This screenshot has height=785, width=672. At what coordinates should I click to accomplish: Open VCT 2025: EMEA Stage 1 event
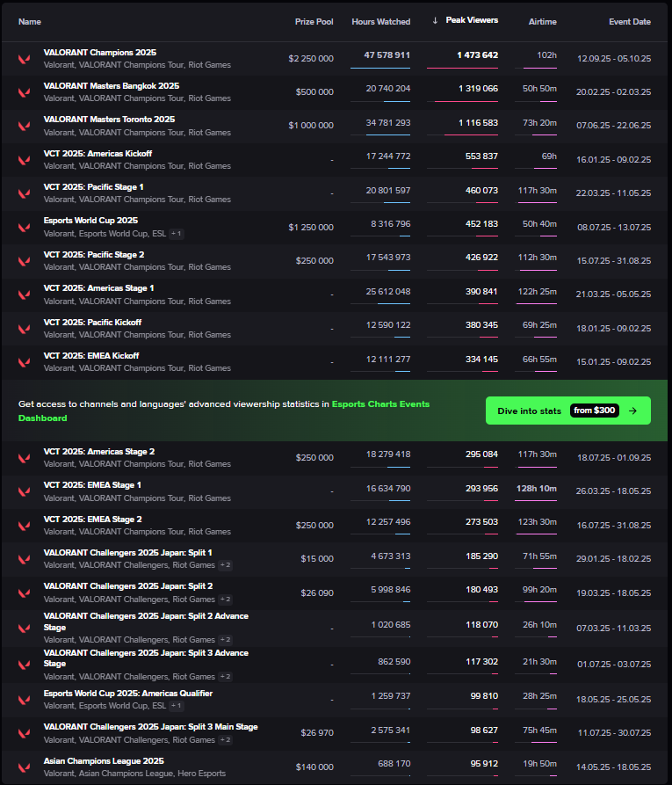pyautogui.click(x=92, y=485)
